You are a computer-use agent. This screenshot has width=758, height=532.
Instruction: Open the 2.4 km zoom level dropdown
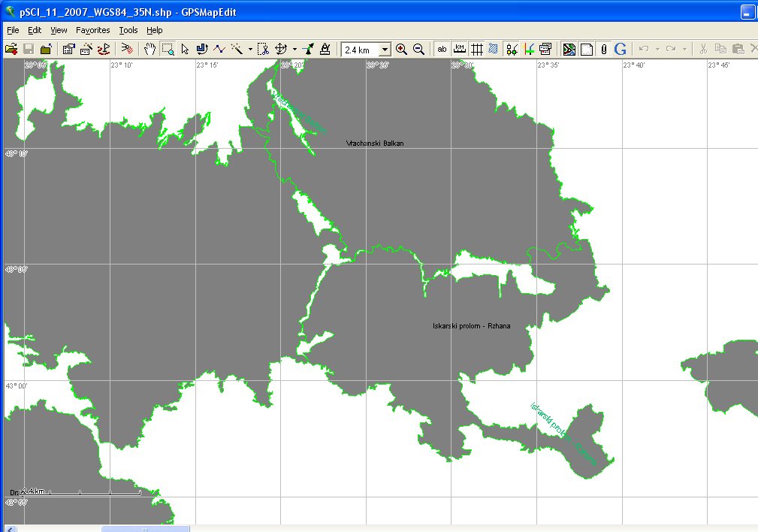tap(385, 50)
